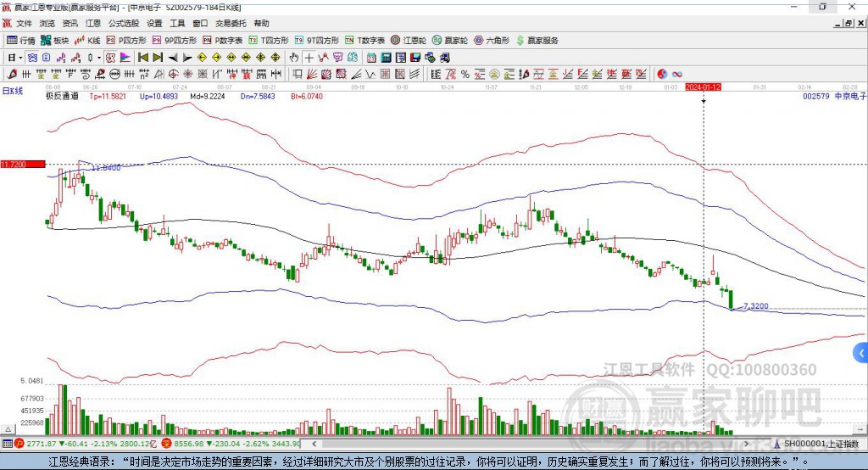This screenshot has width=868, height=470.
Task: Open the 浏览 menu
Action: click(x=47, y=23)
